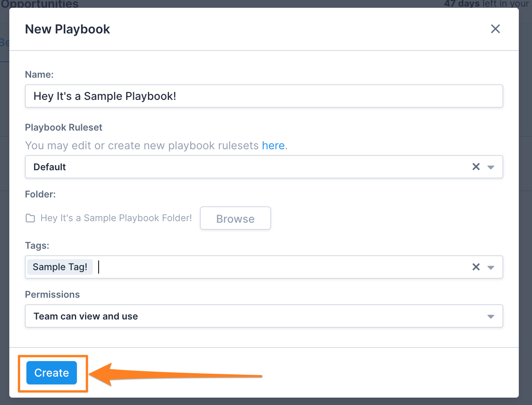The image size is (532, 405).
Task: Clear all tags with the X icon
Action: click(476, 267)
